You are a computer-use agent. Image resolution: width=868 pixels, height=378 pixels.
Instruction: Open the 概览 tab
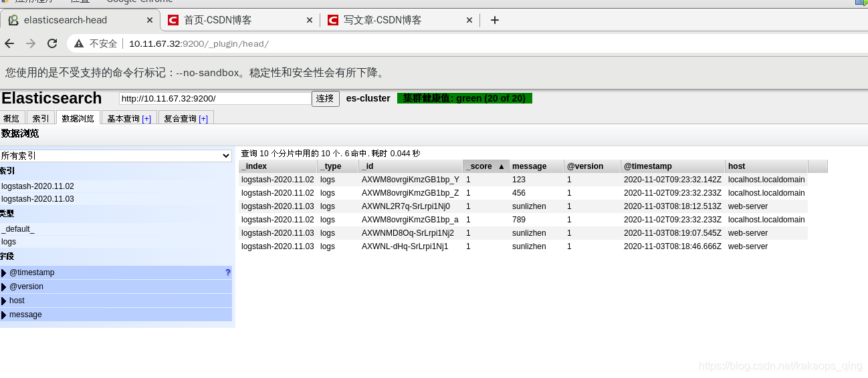pyautogui.click(x=12, y=118)
